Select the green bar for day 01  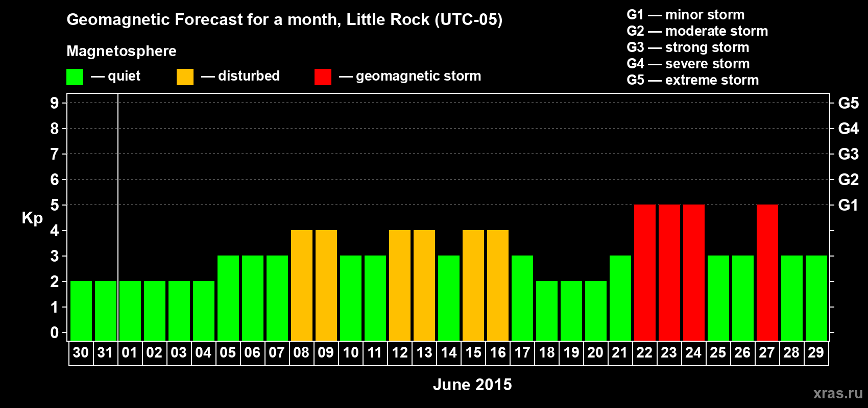click(x=130, y=311)
